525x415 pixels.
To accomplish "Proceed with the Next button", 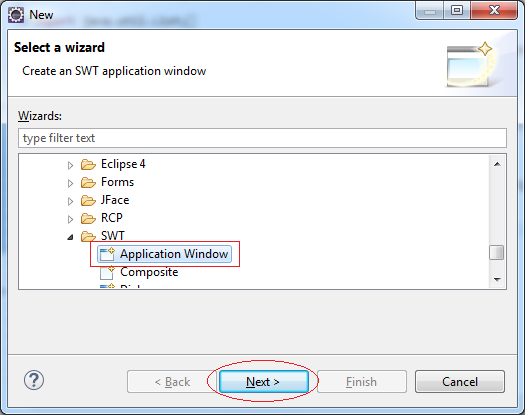I will pyautogui.click(x=264, y=382).
